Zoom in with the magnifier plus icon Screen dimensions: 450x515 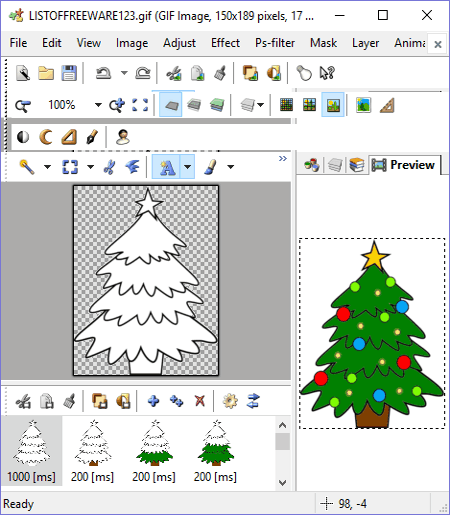point(117,105)
